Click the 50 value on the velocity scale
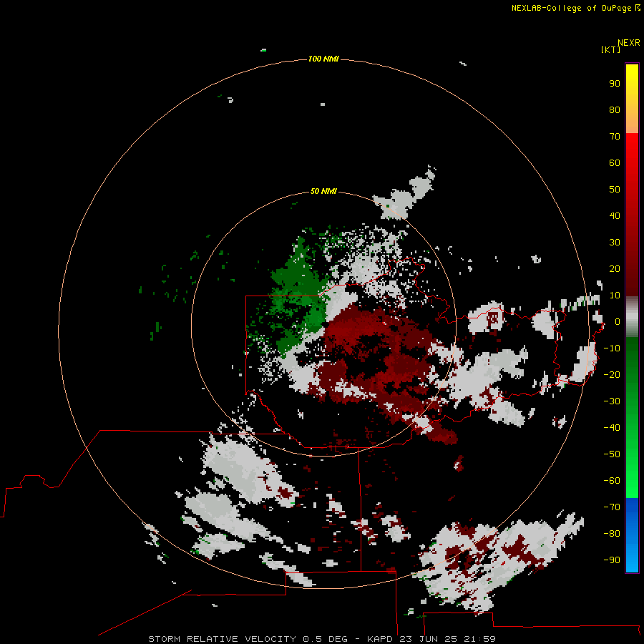Screen dimensions: 644x644 (615, 190)
